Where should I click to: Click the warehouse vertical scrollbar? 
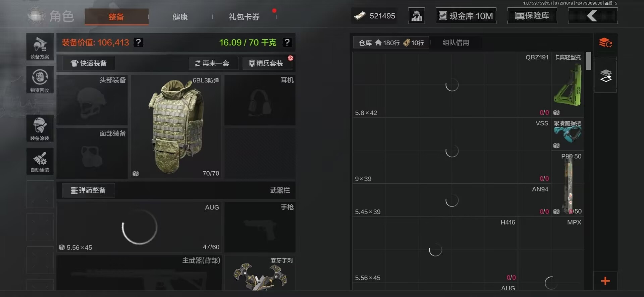pos(589,61)
